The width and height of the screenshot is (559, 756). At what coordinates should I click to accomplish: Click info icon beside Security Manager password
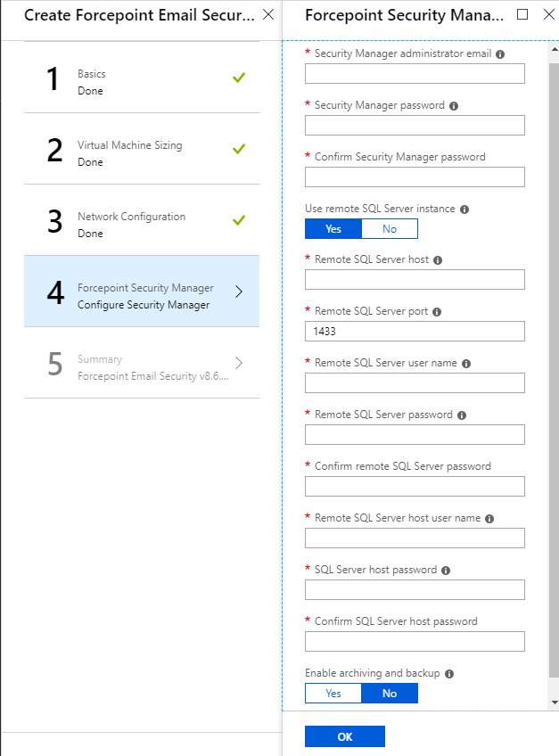pyautogui.click(x=454, y=106)
